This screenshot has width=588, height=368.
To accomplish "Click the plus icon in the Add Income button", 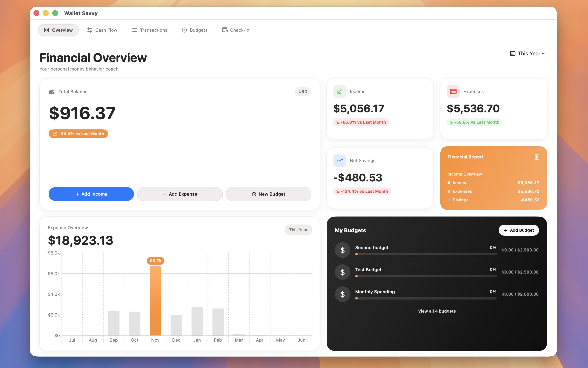I will click(x=77, y=194).
